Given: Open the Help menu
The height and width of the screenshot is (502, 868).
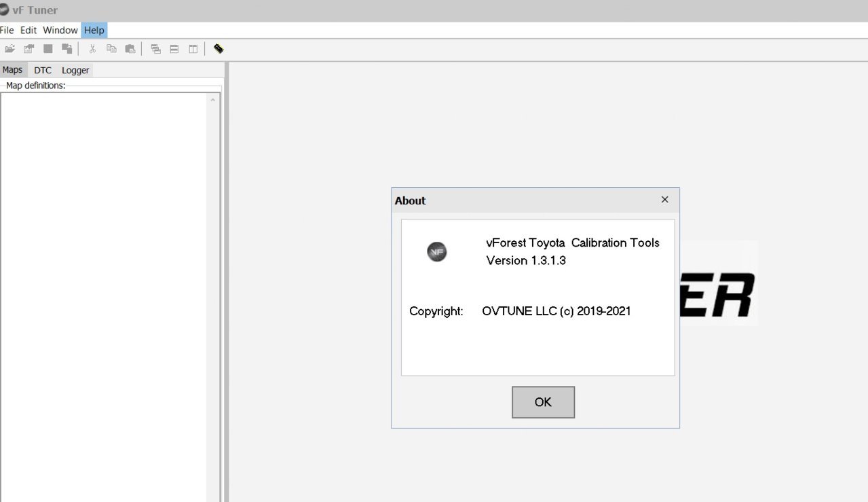Looking at the screenshot, I should (94, 30).
